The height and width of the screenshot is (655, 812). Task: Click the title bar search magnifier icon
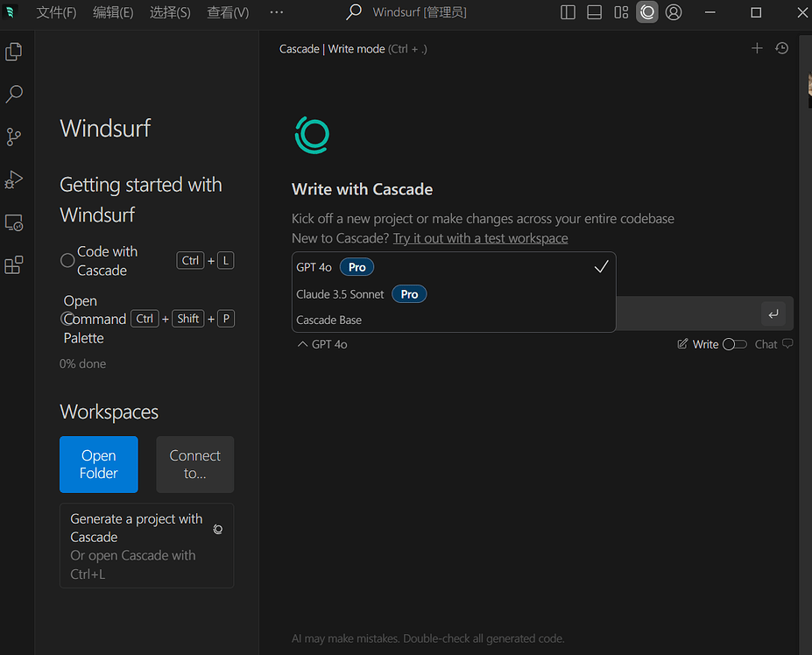(x=354, y=12)
